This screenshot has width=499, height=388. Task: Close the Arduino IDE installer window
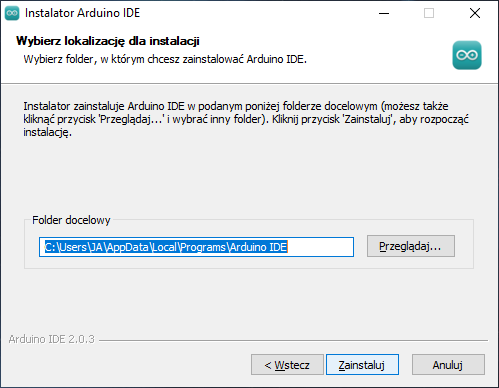[x=475, y=13]
